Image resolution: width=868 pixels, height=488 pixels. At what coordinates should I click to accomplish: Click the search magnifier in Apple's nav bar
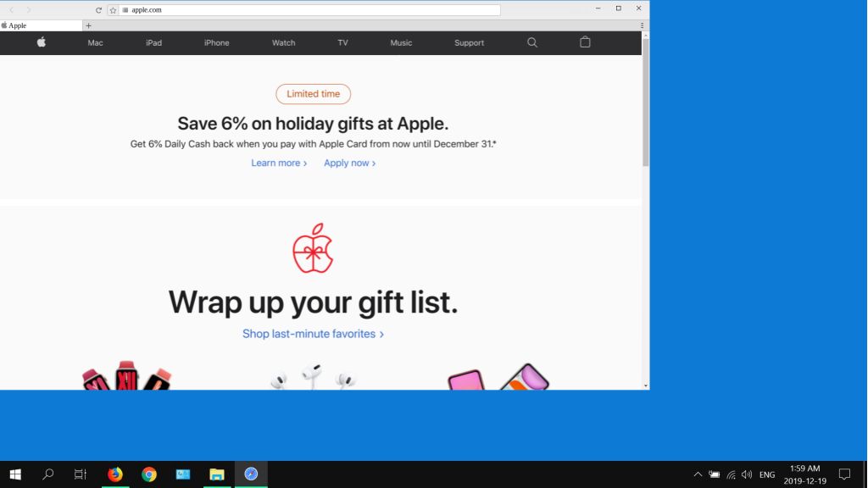click(532, 42)
